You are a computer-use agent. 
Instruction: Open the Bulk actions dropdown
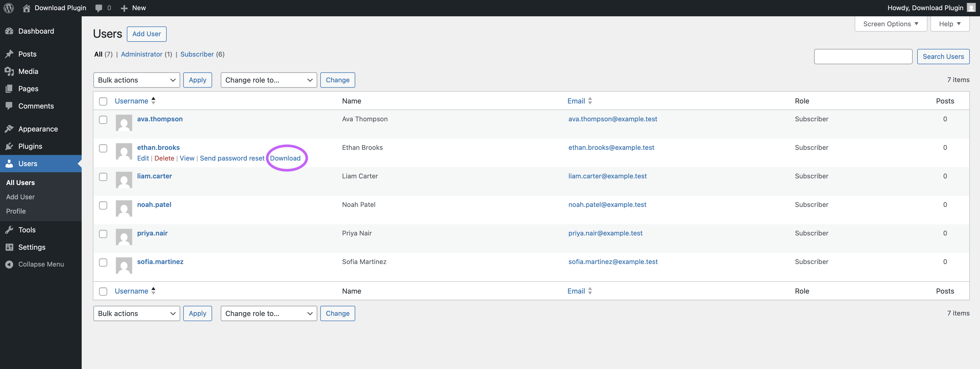click(136, 80)
